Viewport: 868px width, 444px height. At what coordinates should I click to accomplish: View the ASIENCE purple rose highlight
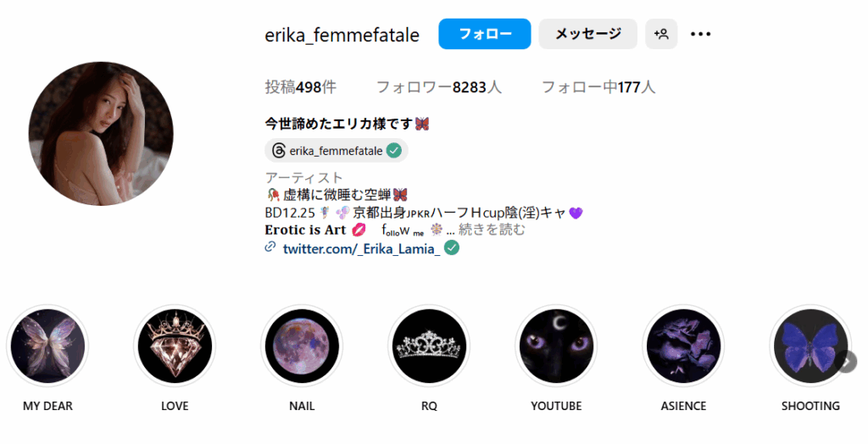[x=684, y=346]
